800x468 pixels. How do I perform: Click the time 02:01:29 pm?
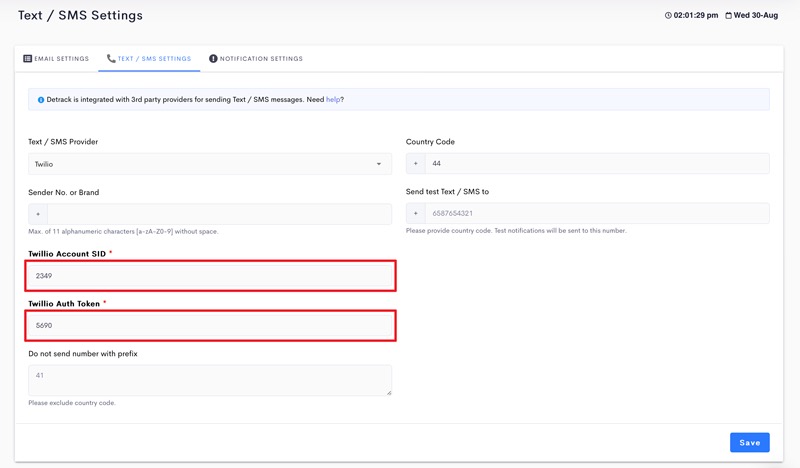click(x=695, y=15)
